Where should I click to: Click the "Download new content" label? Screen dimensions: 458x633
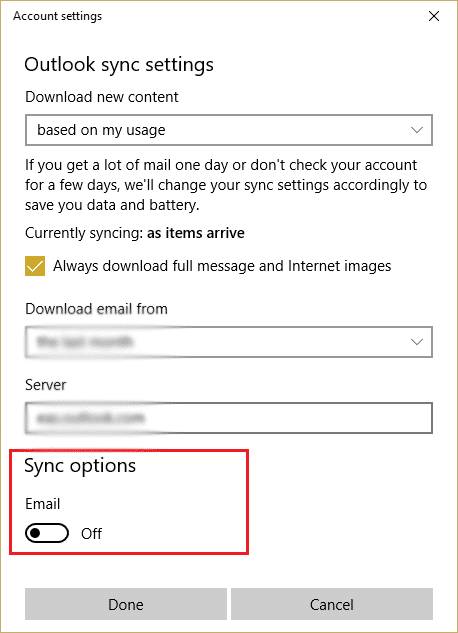(x=102, y=97)
